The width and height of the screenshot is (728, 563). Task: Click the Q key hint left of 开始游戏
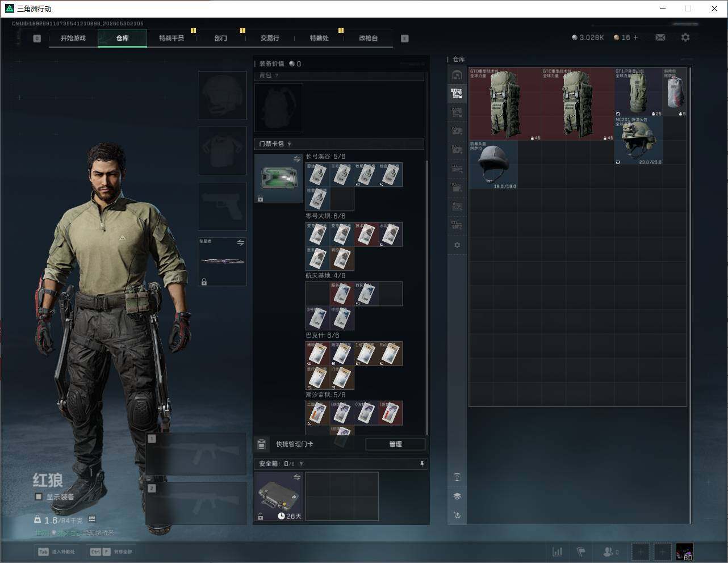(x=37, y=39)
